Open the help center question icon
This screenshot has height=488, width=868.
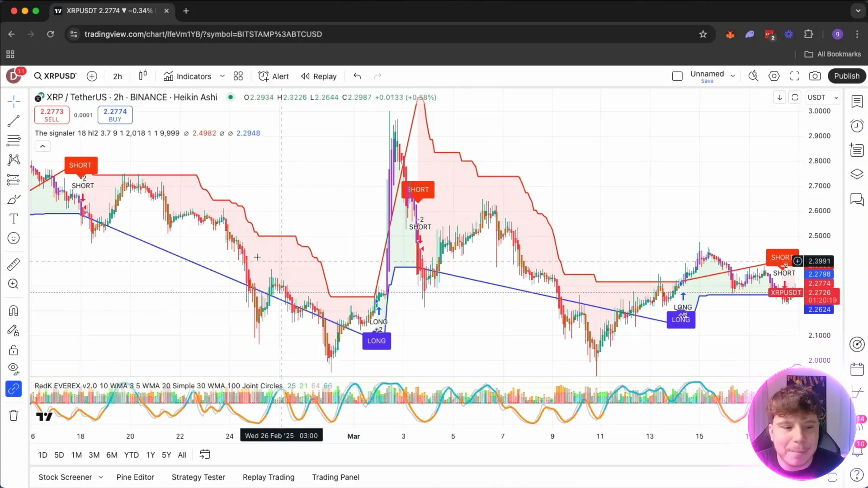pyautogui.click(x=857, y=474)
